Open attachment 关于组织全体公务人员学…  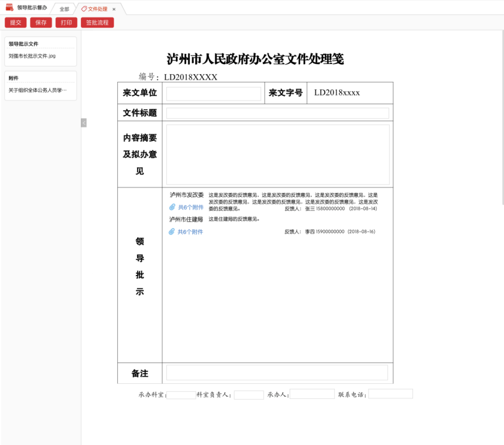pyautogui.click(x=38, y=90)
